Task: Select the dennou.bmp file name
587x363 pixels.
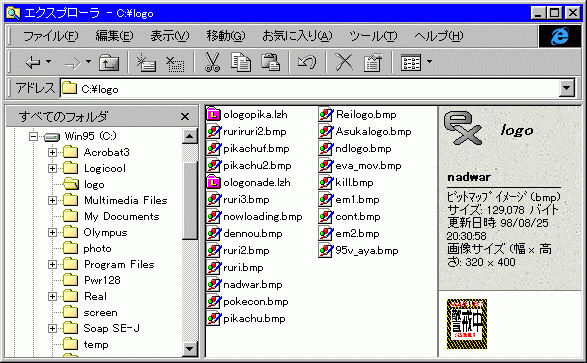Action: (x=253, y=234)
